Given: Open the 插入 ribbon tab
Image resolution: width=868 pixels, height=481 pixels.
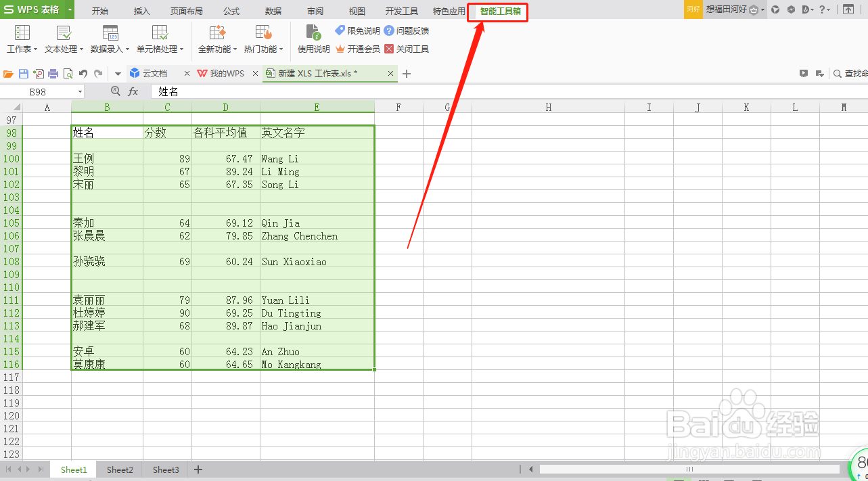Looking at the screenshot, I should (142, 11).
